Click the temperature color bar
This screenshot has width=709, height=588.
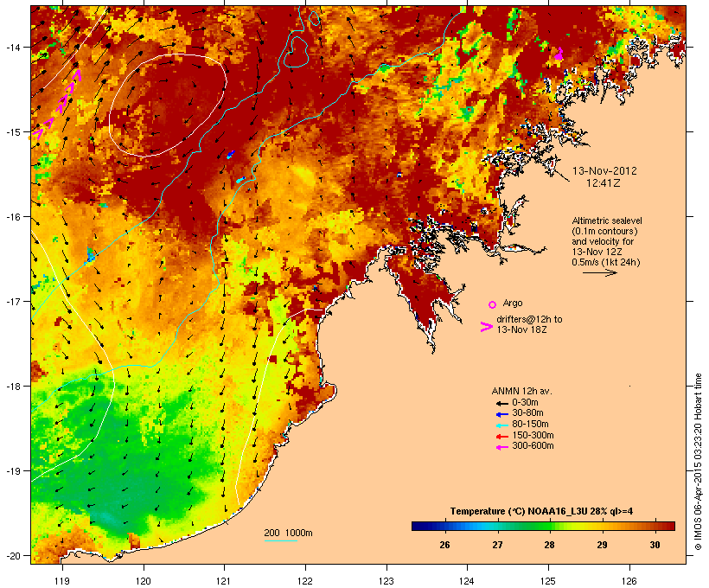tap(543, 526)
